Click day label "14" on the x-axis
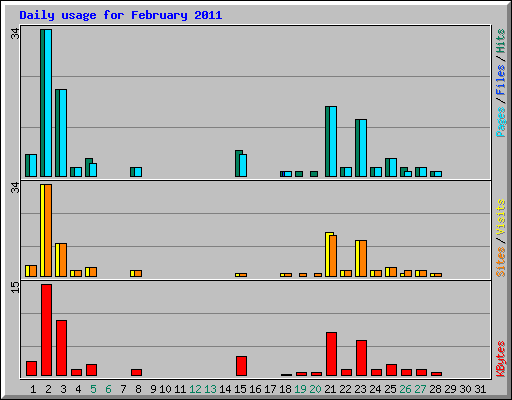 pos(225,389)
